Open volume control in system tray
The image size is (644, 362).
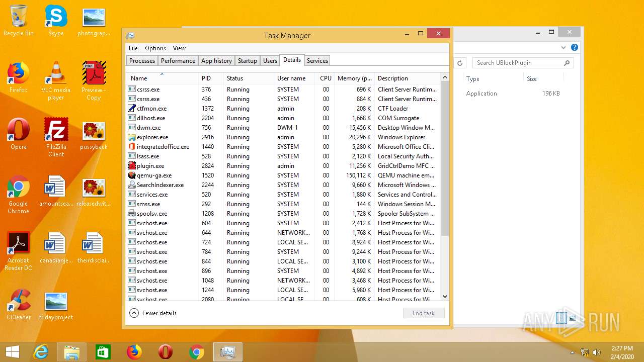tap(597, 352)
